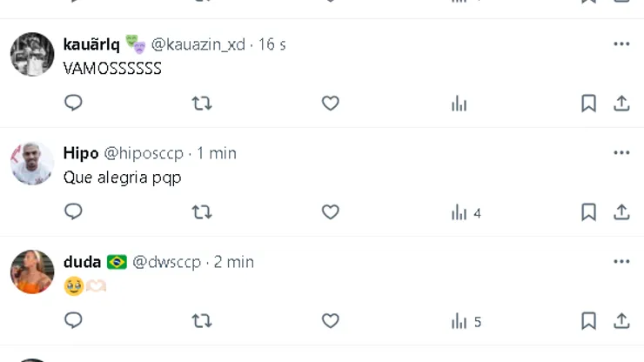View analytics showing 4 views on Hipo's tweet
This screenshot has height=362, width=644.
click(x=466, y=213)
